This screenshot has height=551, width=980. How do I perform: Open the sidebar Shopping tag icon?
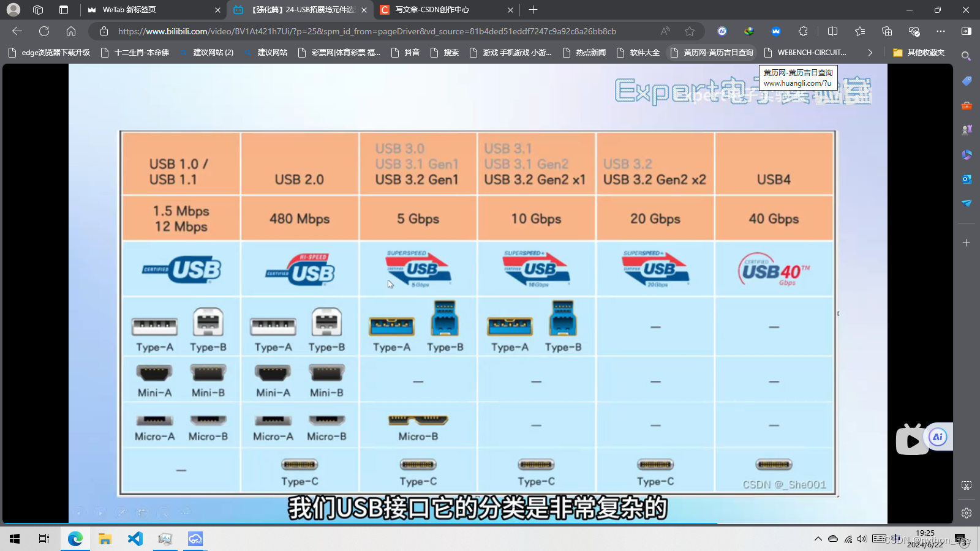[x=967, y=81]
